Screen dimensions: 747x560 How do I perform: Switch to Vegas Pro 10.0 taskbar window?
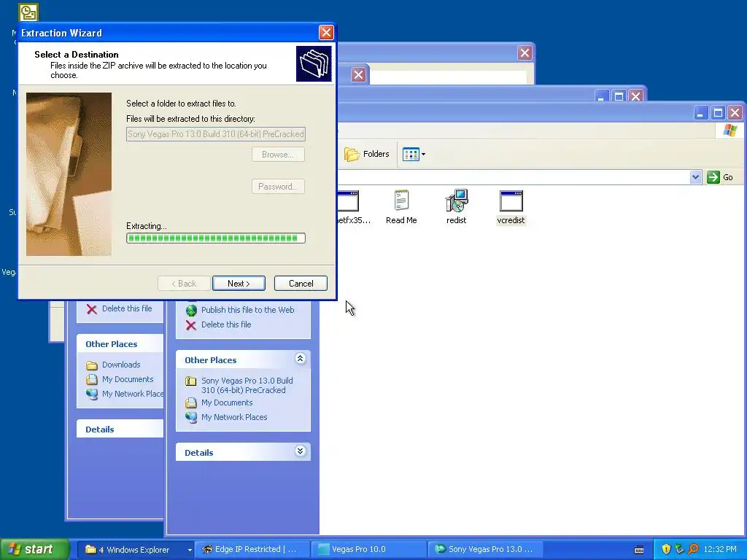tap(368, 550)
